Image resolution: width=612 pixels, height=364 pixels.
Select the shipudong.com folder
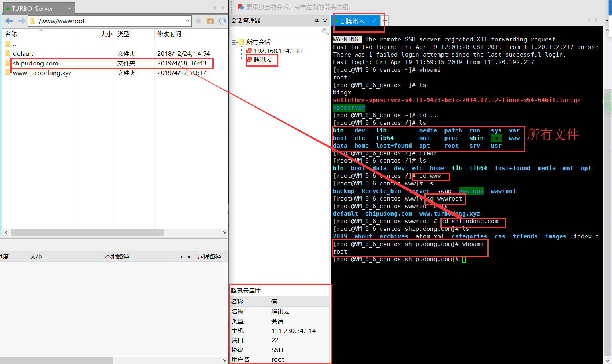tap(35, 63)
